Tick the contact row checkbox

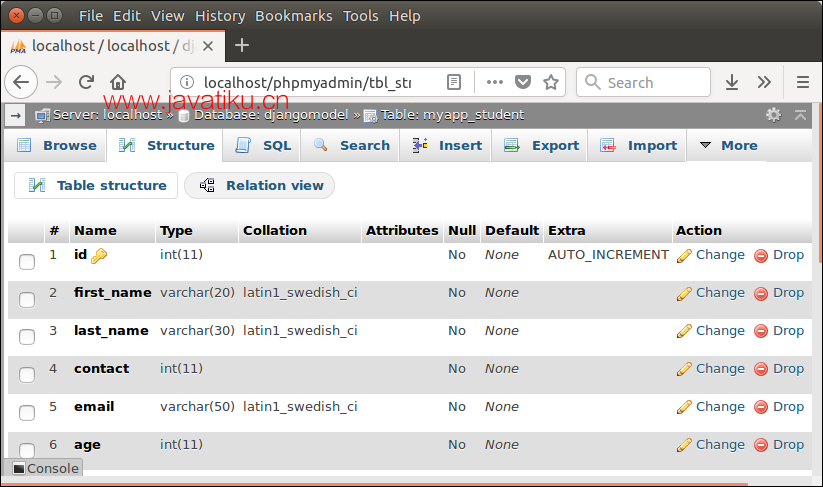tap(27, 375)
